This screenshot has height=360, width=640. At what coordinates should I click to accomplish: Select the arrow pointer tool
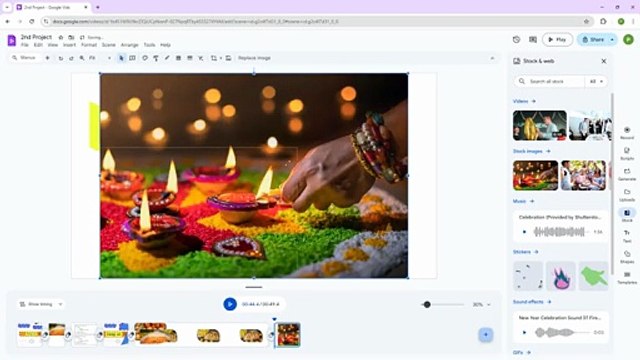click(x=121, y=58)
